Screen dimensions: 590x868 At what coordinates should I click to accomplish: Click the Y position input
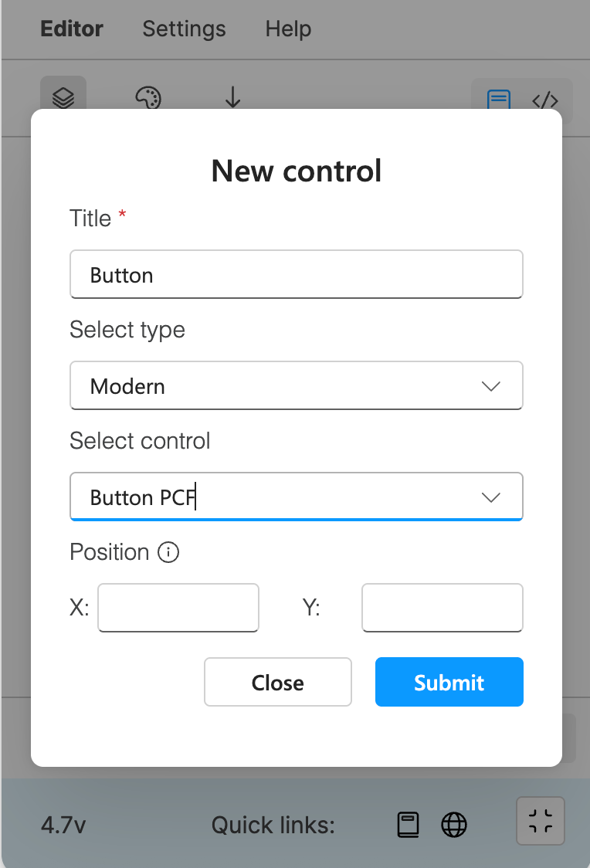(442, 608)
